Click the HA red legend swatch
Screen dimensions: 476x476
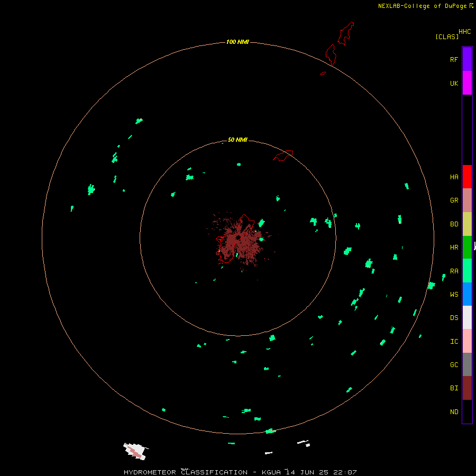click(x=467, y=177)
